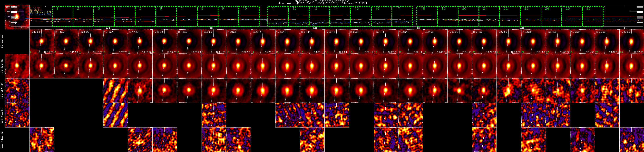
Task: Click the 25-100 keV (-22) legend label
Action: pos(40,12)
